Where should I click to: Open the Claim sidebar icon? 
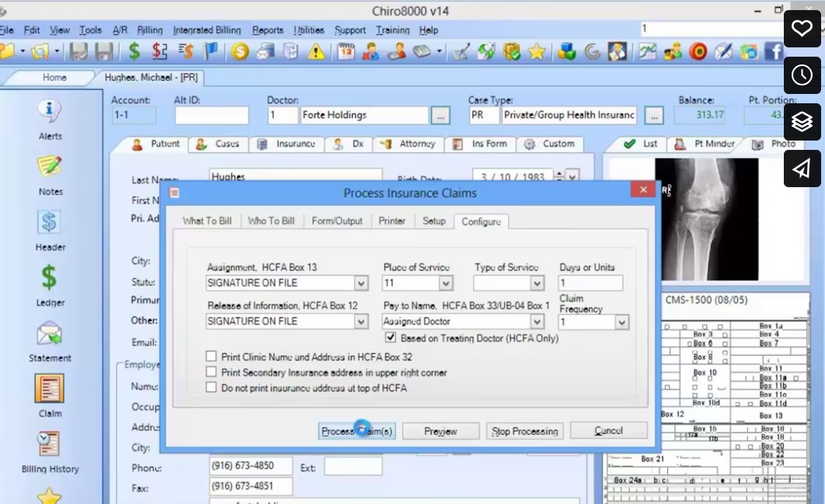pos(50,397)
